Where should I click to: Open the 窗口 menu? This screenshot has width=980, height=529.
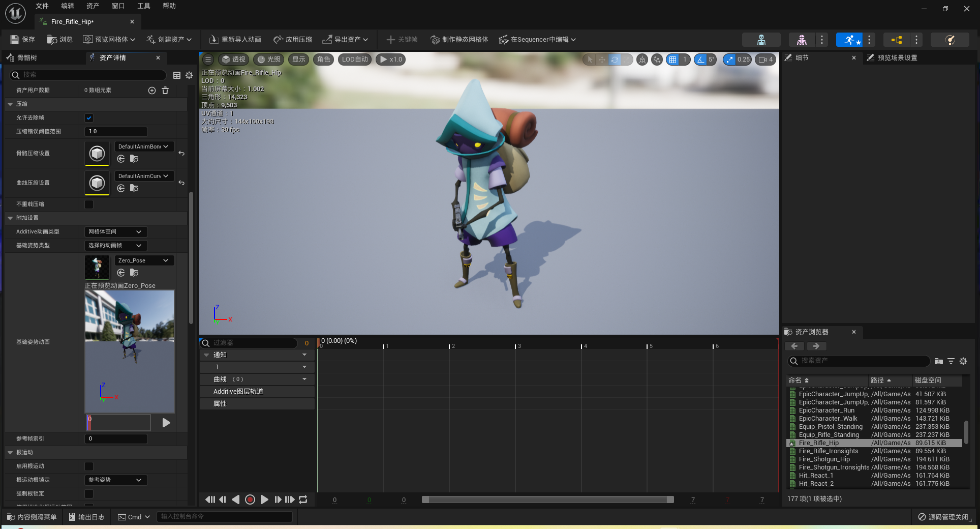point(118,6)
